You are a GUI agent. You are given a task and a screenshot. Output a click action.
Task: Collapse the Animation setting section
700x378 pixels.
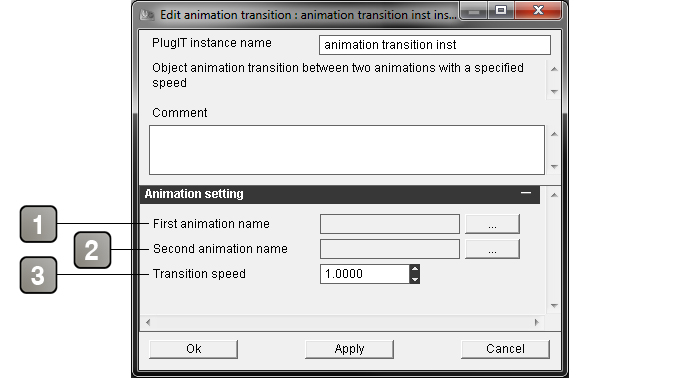coord(526,193)
